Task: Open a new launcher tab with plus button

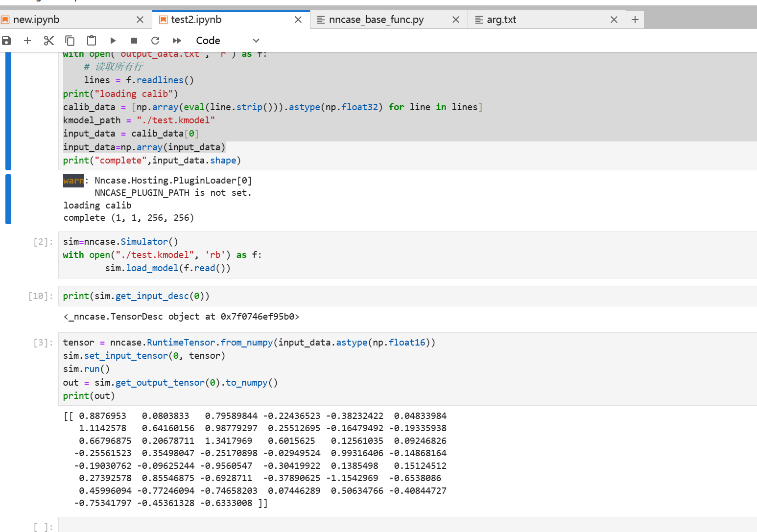Action: pyautogui.click(x=635, y=20)
